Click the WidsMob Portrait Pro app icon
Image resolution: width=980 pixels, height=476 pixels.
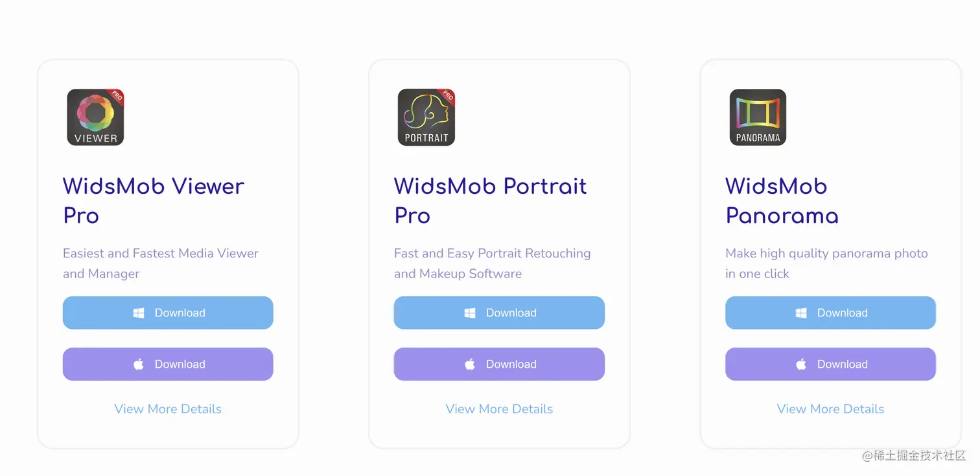pyautogui.click(x=426, y=117)
